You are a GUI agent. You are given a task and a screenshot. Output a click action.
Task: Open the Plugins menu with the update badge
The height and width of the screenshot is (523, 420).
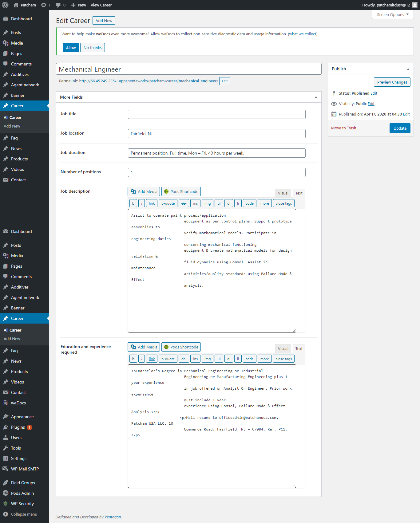click(x=18, y=427)
